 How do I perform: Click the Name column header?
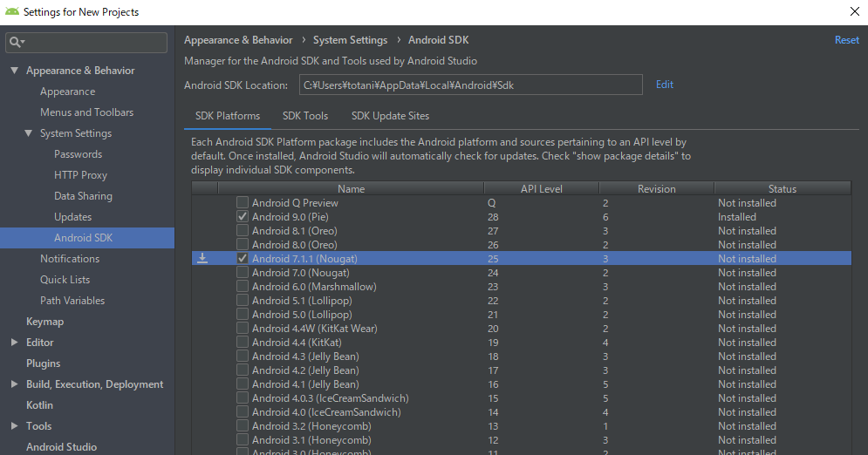tap(351, 188)
